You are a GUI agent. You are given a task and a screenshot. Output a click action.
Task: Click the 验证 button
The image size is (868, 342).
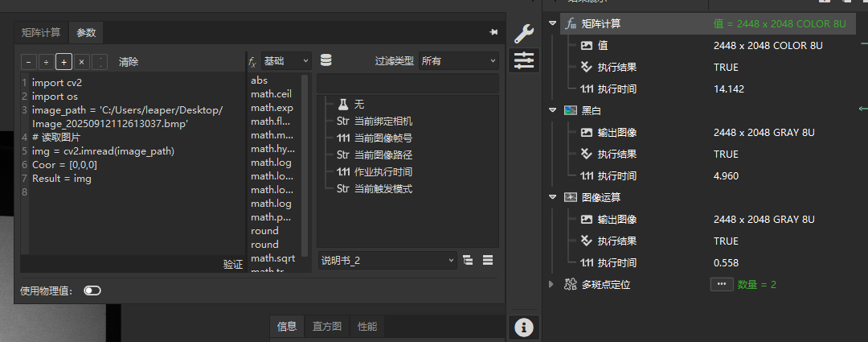point(232,264)
